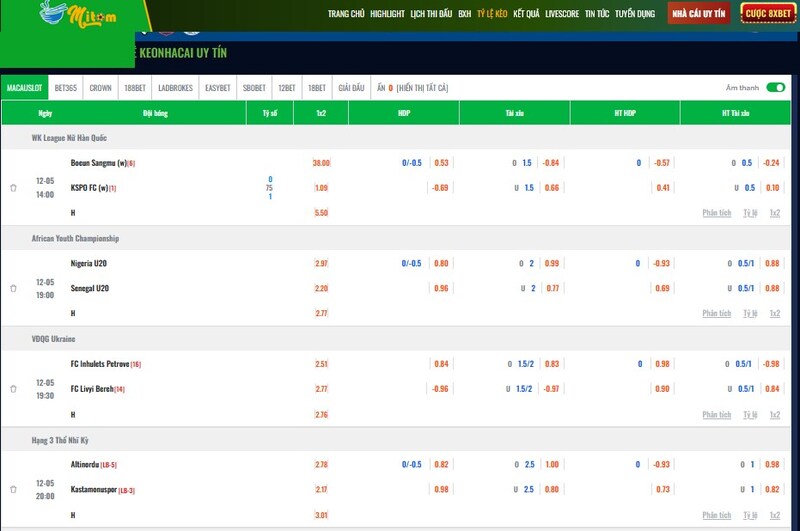Click WK League Nữ Hàn Quốc league header
This screenshot has height=531, width=800.
pos(69,138)
